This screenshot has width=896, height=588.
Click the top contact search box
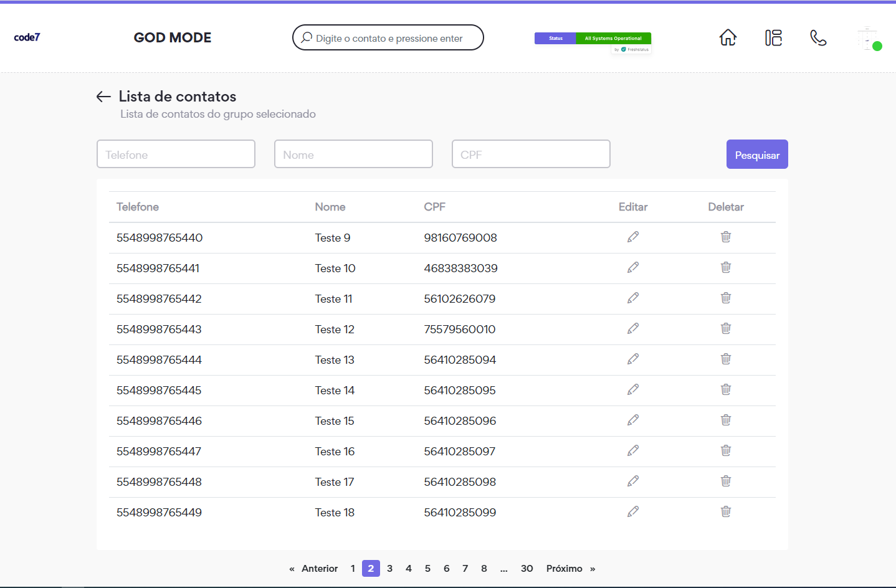[388, 37]
